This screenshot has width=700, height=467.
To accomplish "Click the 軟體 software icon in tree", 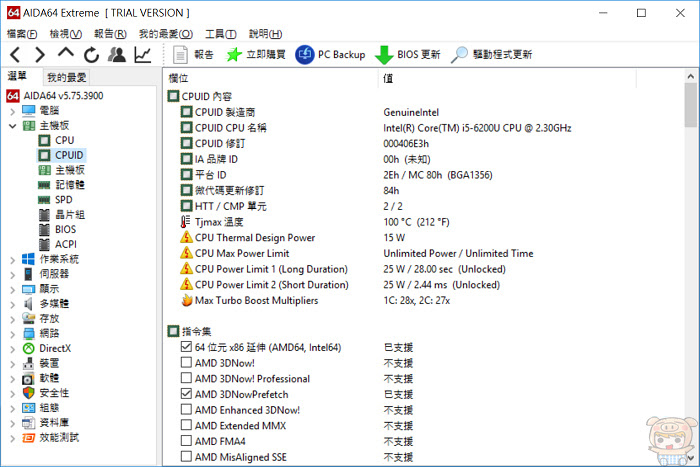I will coord(28,378).
